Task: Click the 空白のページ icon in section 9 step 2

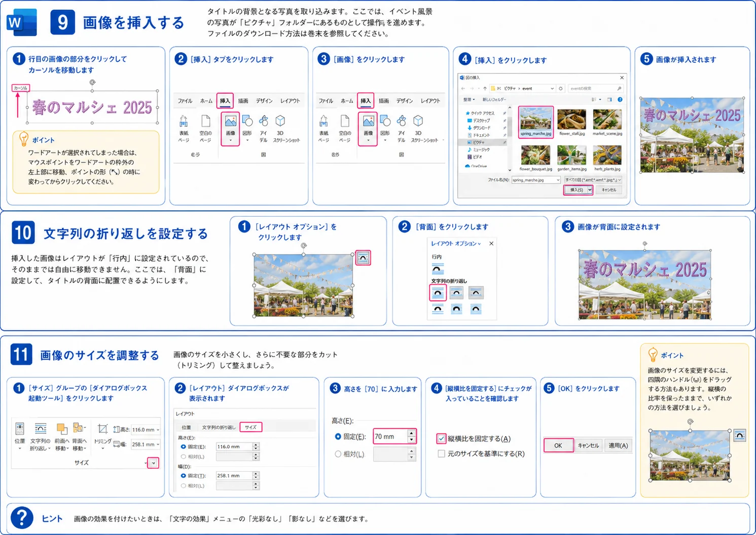Action: tap(205, 121)
